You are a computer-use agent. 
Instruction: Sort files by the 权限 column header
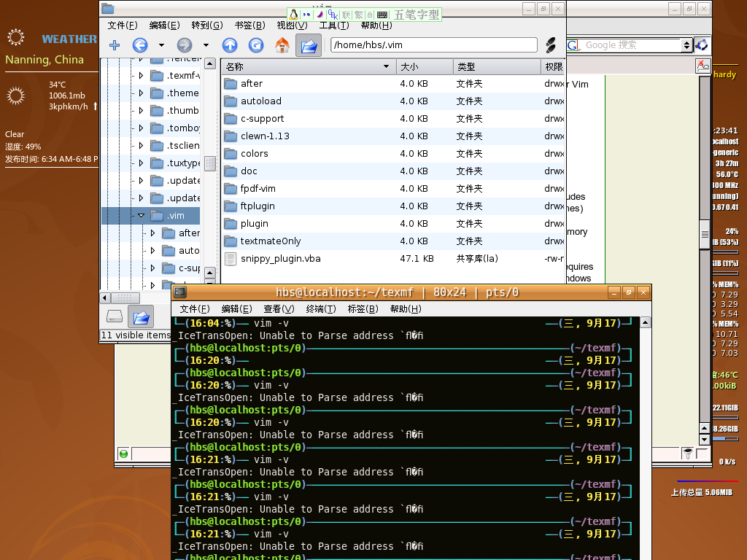[x=554, y=66]
